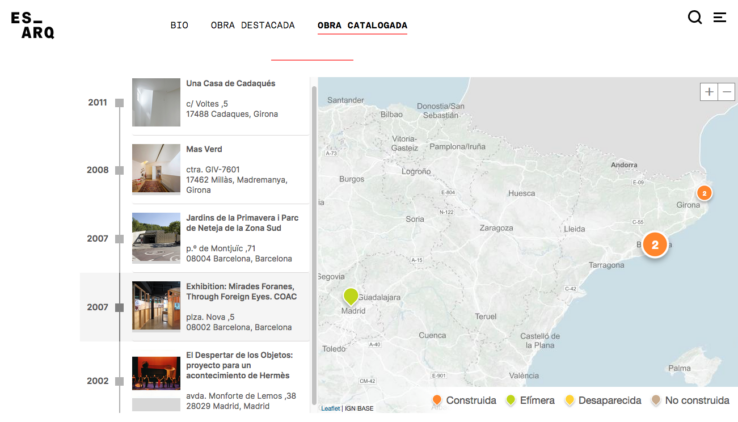Open the hamburger menu icon

[719, 17]
